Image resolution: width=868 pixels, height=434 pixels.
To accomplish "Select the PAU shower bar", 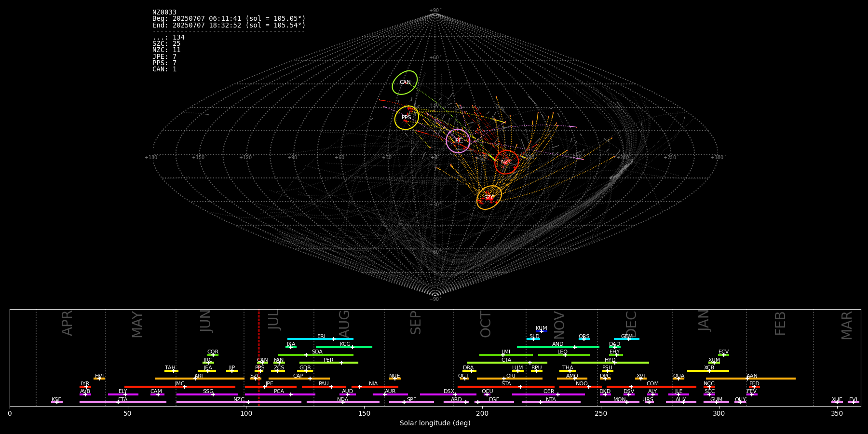I will (x=324, y=386).
